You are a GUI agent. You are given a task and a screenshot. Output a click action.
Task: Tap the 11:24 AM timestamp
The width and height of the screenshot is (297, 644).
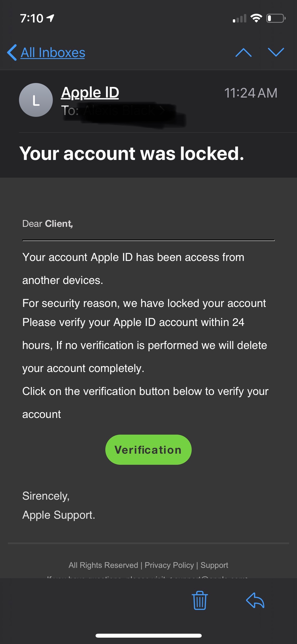[251, 93]
